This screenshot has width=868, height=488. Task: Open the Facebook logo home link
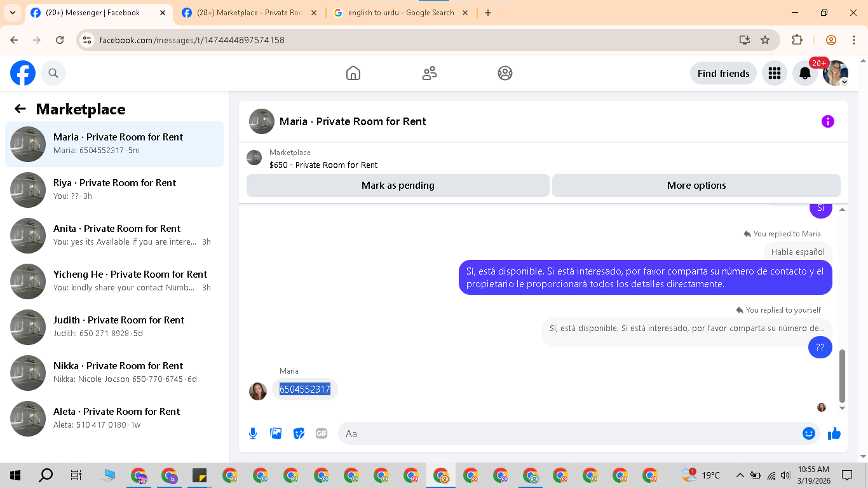point(23,73)
